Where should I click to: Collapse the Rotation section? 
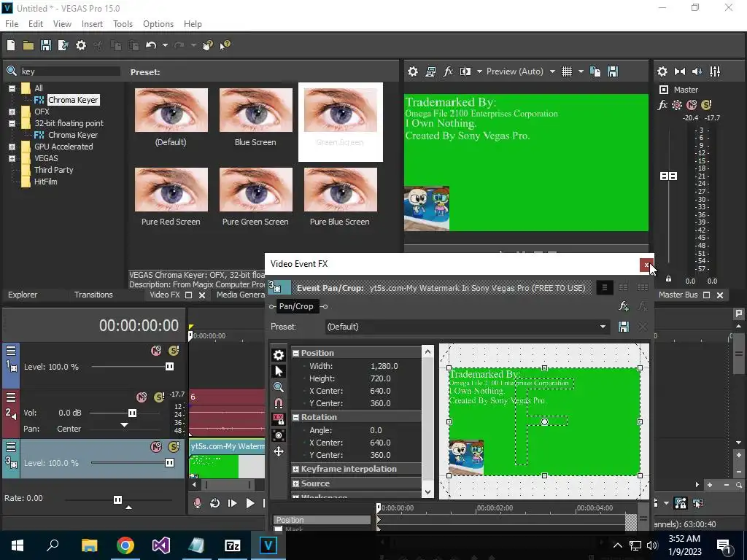(x=296, y=417)
